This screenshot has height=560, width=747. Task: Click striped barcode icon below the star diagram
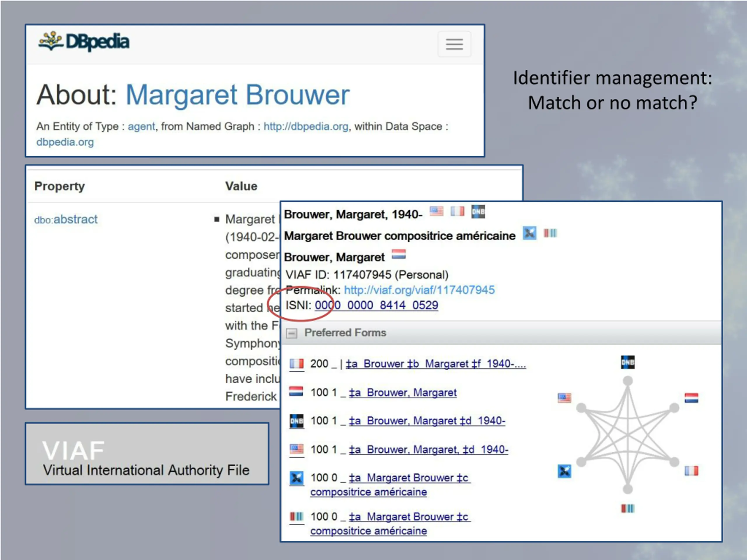click(x=627, y=508)
